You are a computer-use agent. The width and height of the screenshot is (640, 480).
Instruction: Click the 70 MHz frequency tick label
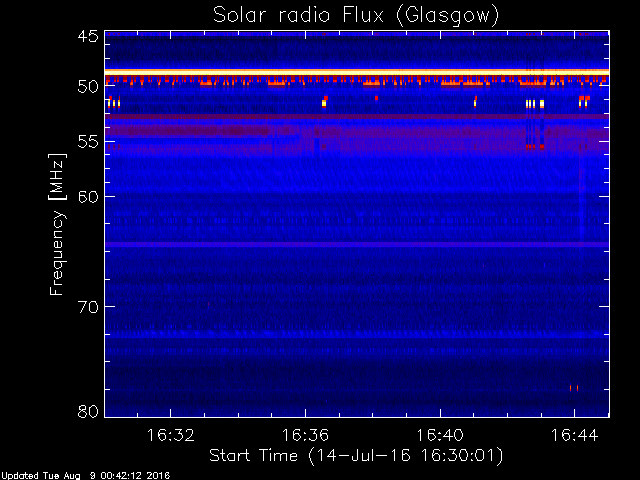[88, 307]
